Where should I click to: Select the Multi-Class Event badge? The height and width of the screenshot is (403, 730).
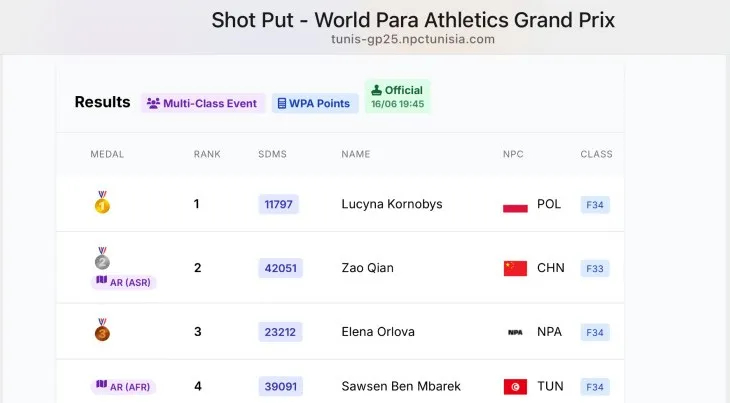click(203, 103)
